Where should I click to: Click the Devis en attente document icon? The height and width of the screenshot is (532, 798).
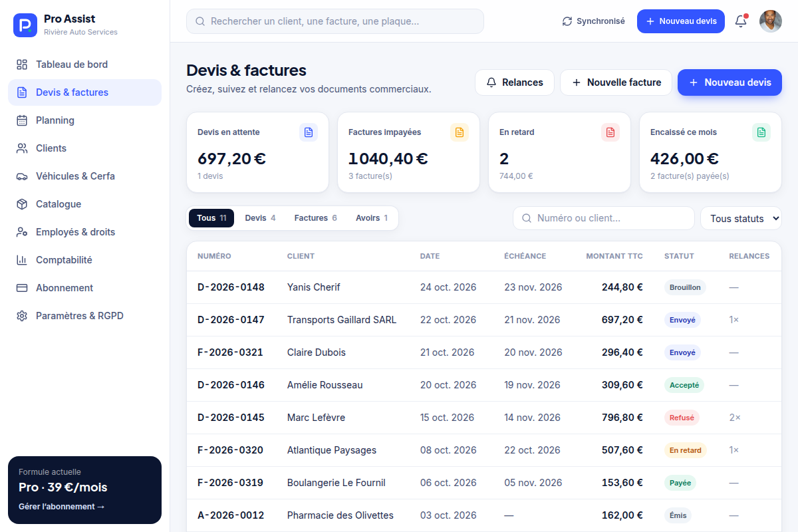point(309,132)
